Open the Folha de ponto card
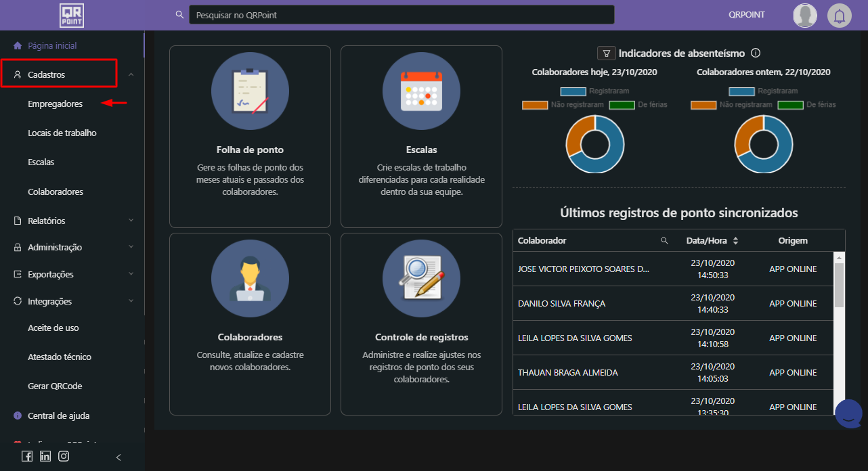The width and height of the screenshot is (868, 471). coord(250,137)
